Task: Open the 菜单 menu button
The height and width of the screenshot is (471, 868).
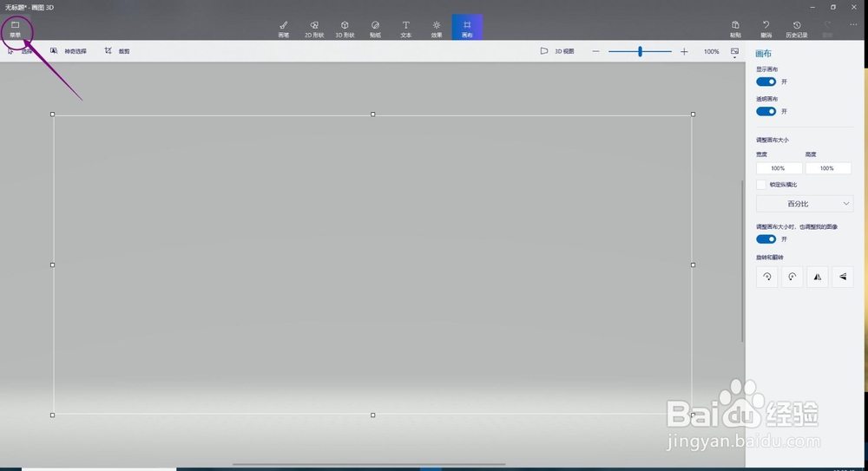Action: tap(16, 29)
